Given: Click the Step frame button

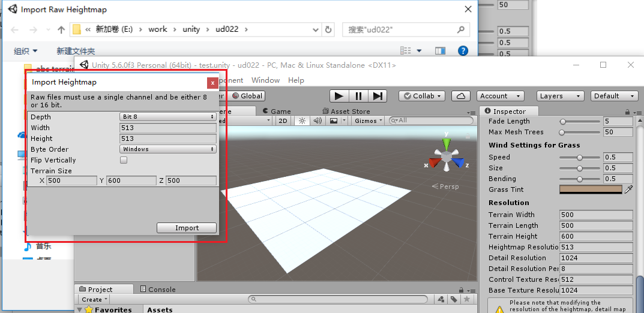Looking at the screenshot, I should [x=378, y=96].
